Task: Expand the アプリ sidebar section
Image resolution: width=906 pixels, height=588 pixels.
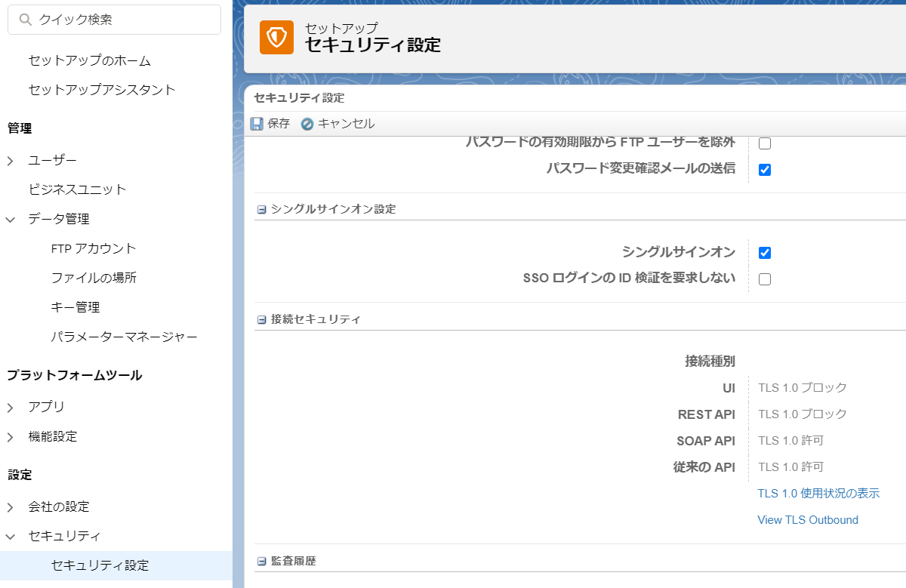Action: (x=9, y=406)
